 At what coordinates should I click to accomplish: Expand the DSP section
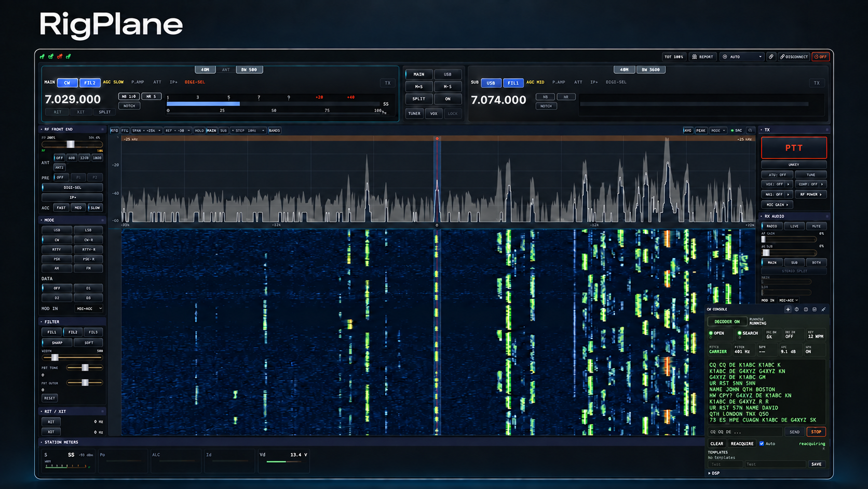[714, 473]
